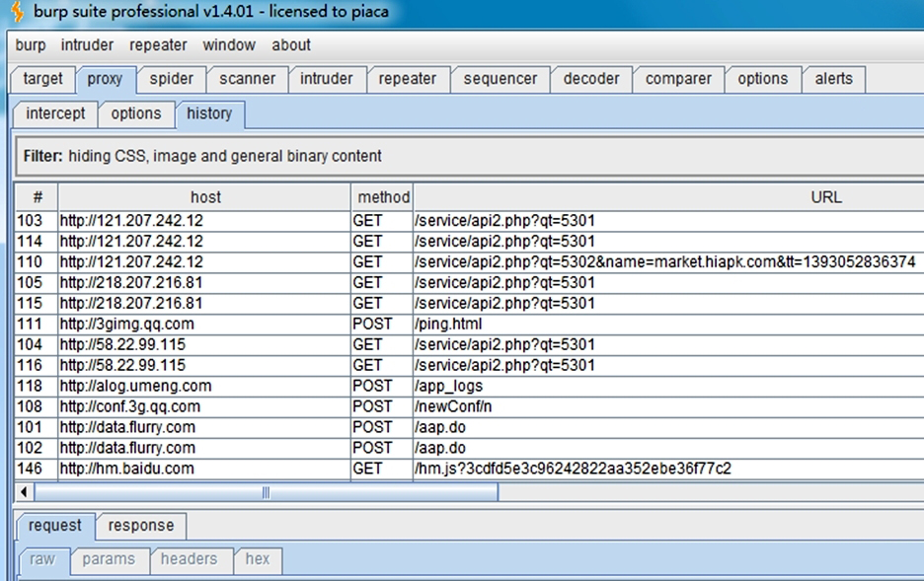This screenshot has width=924, height=581.
Task: Switch to the params view tab
Action: click(x=109, y=559)
